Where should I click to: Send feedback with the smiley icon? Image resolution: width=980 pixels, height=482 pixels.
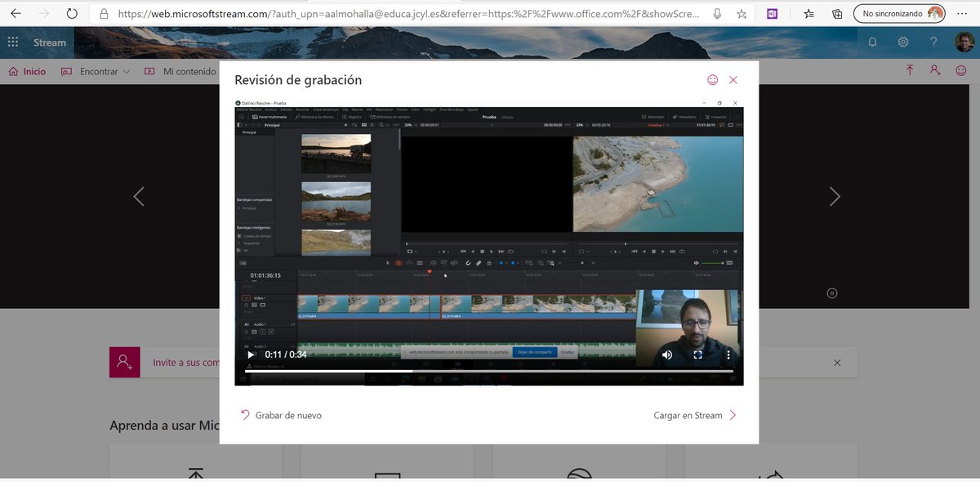pyautogui.click(x=712, y=80)
